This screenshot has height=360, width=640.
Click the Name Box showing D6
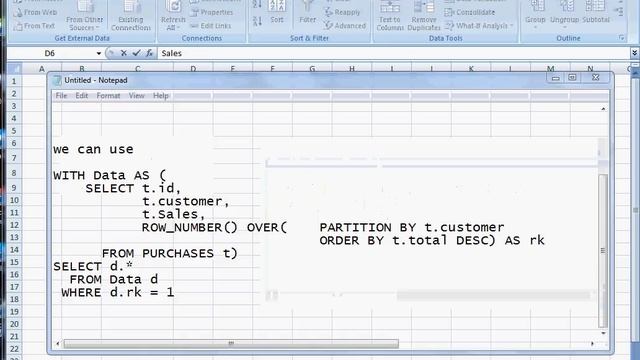51,53
